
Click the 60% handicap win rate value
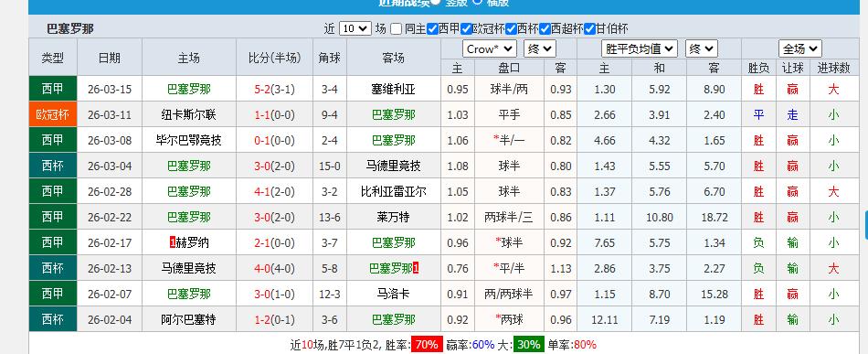[482, 345]
